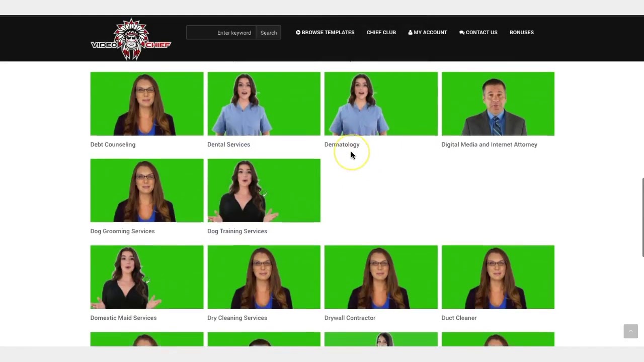This screenshot has width=644, height=362.
Task: Open the Dry Cleaning Services thumbnail
Action: (x=264, y=277)
